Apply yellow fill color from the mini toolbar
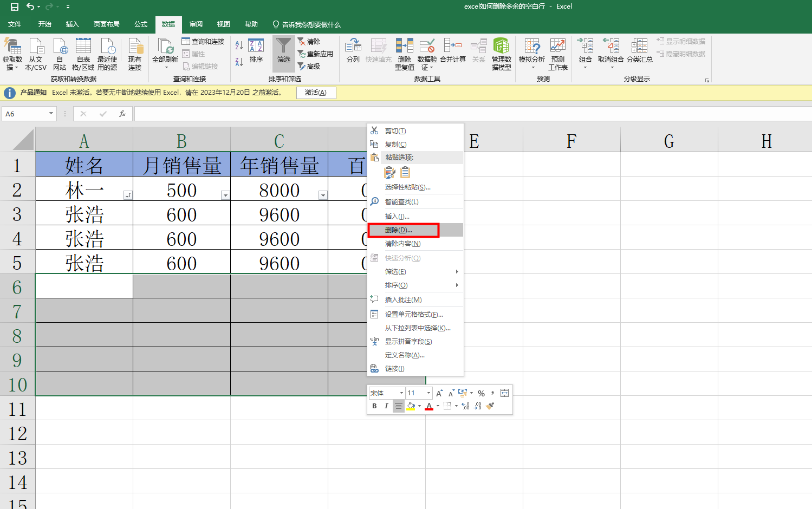This screenshot has width=812, height=509. (x=411, y=406)
